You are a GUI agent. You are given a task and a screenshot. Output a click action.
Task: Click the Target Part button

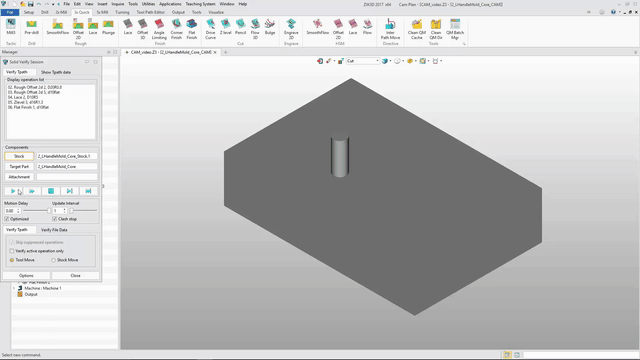click(19, 167)
